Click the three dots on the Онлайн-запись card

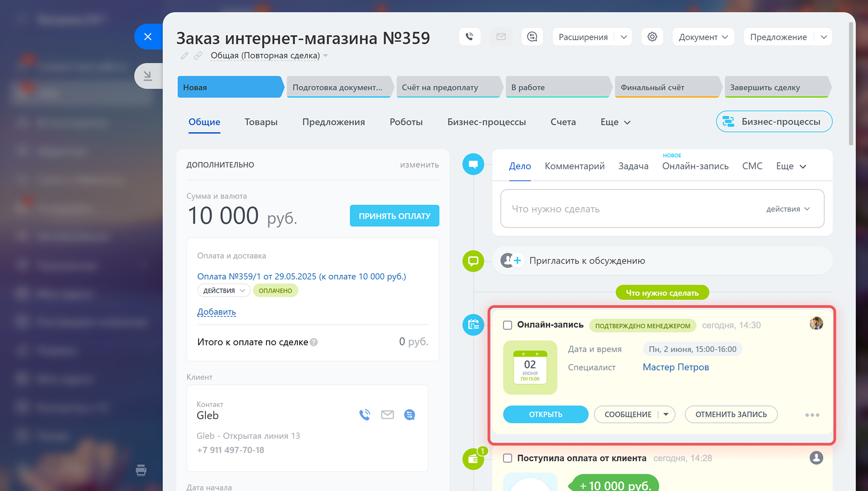point(812,415)
